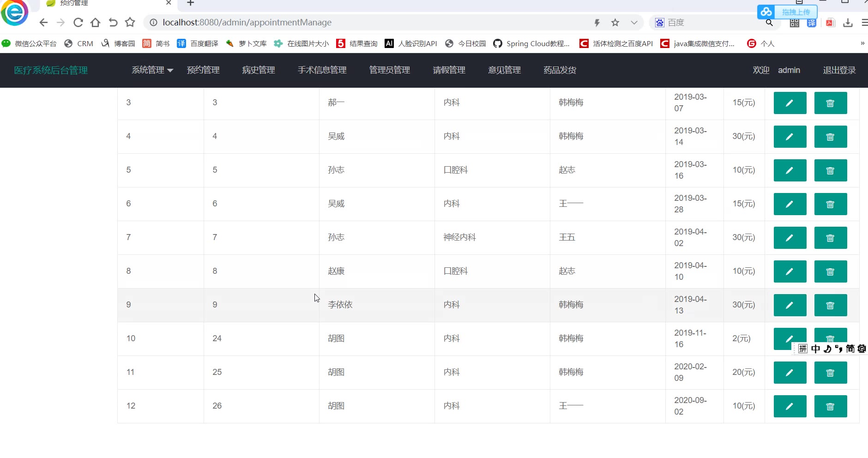The width and height of the screenshot is (868, 458).
Task: Go back to previous page
Action: click(43, 22)
